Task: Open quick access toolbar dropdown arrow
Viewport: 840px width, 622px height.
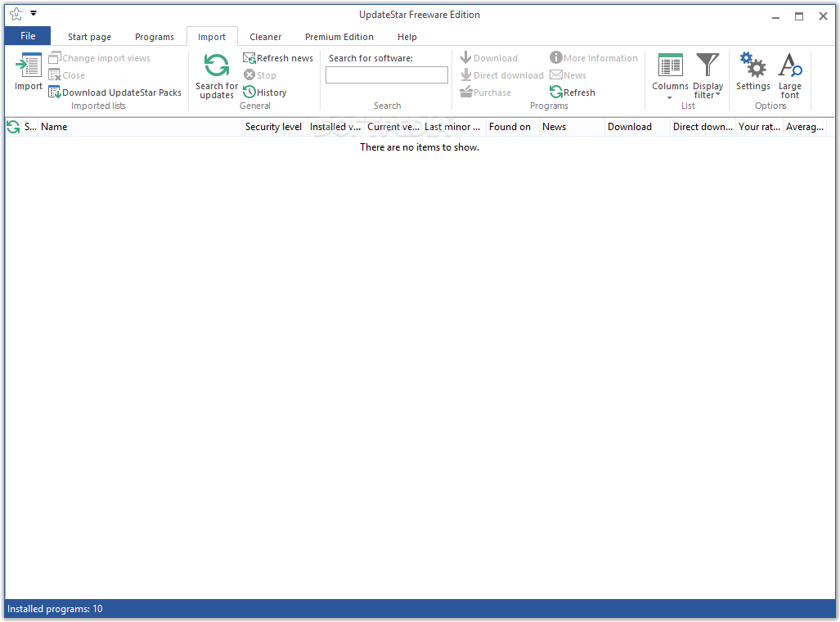Action: (34, 13)
